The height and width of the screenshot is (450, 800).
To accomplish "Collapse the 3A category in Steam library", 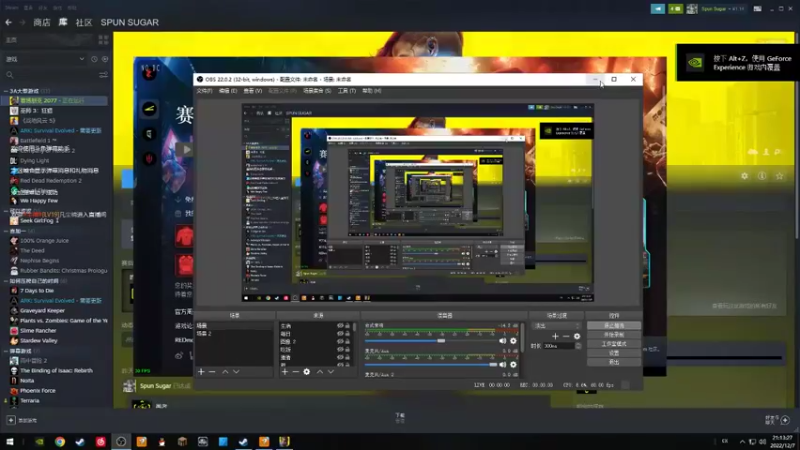I will tap(6, 91).
